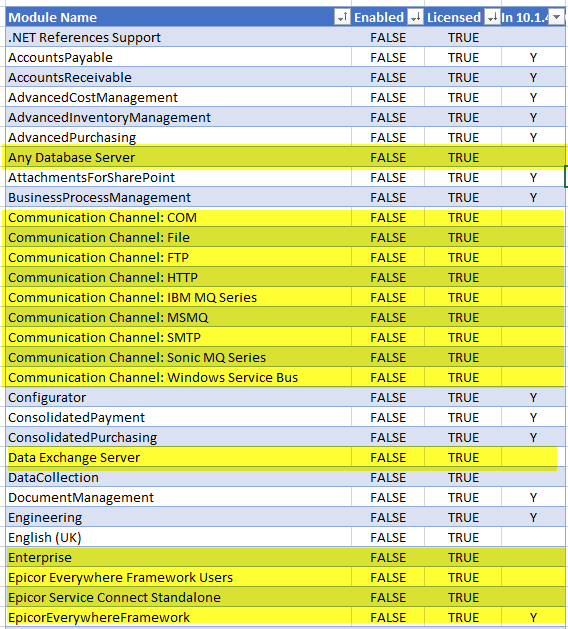Select Communication Channel: Windows Service Bus cell
568x629 pixels.
click(x=179, y=377)
